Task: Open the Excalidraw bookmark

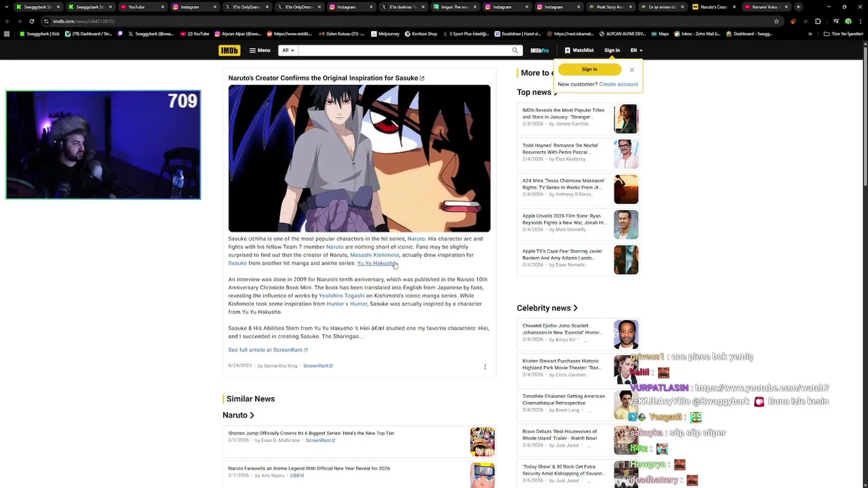Action: (x=517, y=34)
